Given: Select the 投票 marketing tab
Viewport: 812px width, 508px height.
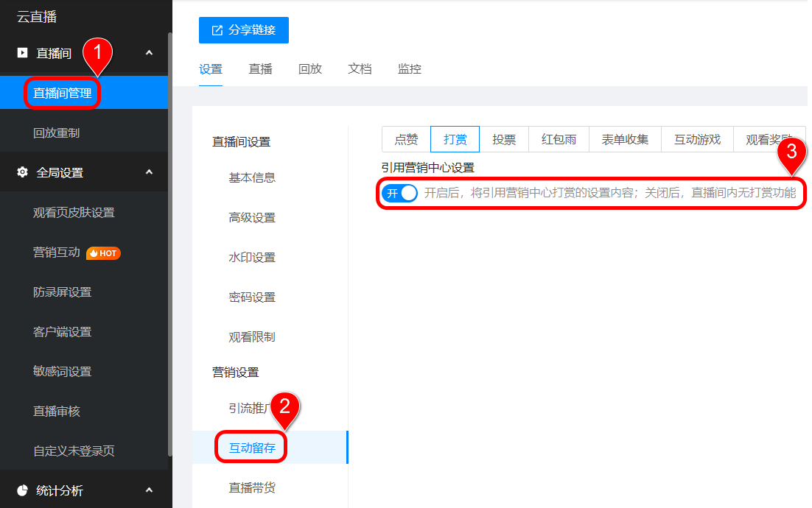Looking at the screenshot, I should pyautogui.click(x=504, y=139).
